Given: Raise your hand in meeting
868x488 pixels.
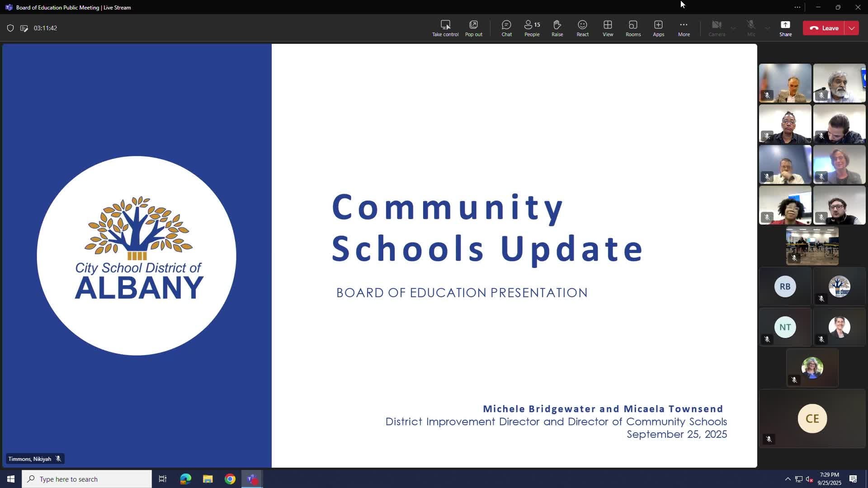Looking at the screenshot, I should tap(557, 28).
